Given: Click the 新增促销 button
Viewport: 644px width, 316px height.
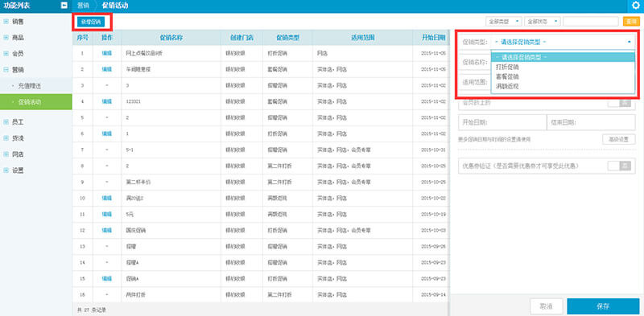Looking at the screenshot, I should point(91,22).
